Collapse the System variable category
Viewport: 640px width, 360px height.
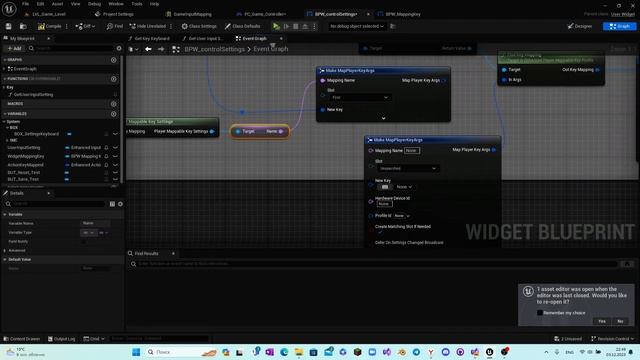point(4,121)
